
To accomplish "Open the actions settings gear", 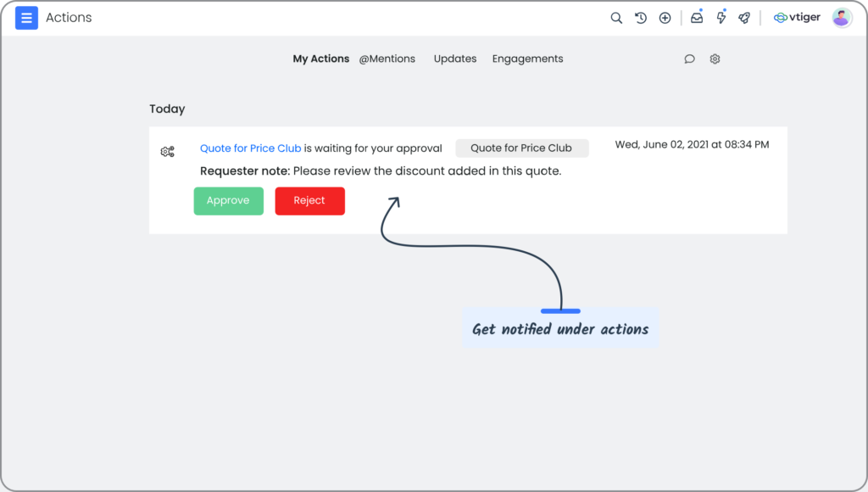I will point(715,59).
